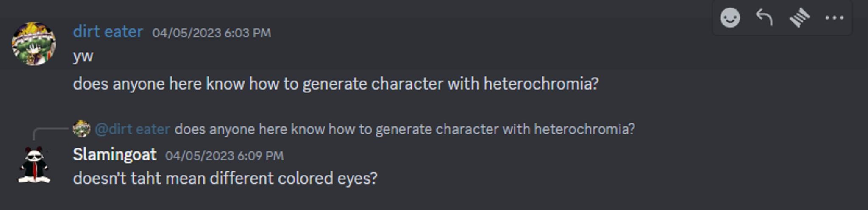Open Slamingoat's panda avatar profile
Screen dimensions: 868x210
(34, 165)
